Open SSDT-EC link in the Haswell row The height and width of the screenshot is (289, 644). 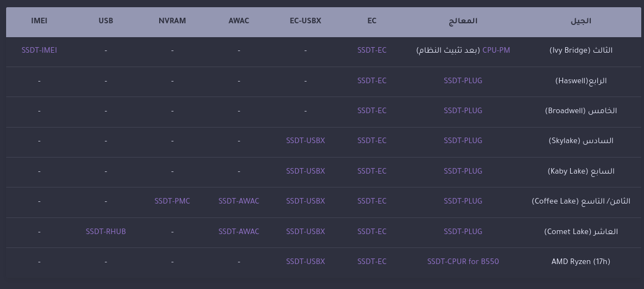(x=372, y=80)
